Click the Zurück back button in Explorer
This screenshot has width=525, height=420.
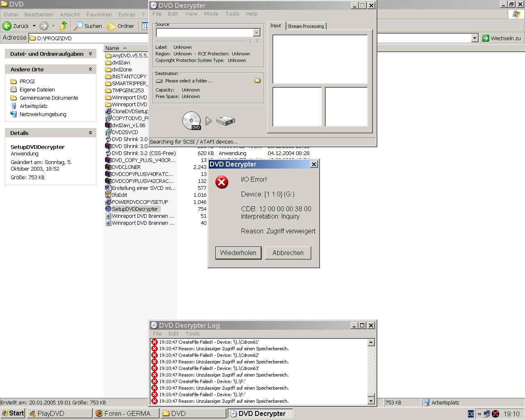click(16, 26)
